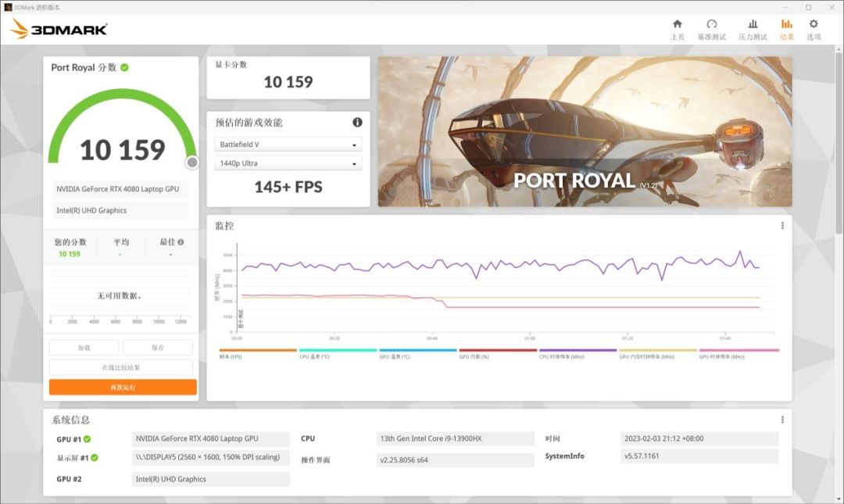The width and height of the screenshot is (844, 504).
Task: Toggle the 帧率 (FPS) legend series
Action: [258, 354]
